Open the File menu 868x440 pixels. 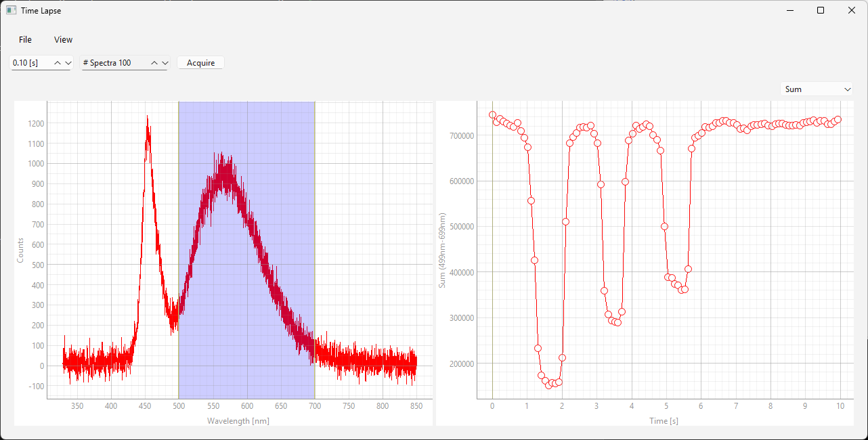[25, 40]
